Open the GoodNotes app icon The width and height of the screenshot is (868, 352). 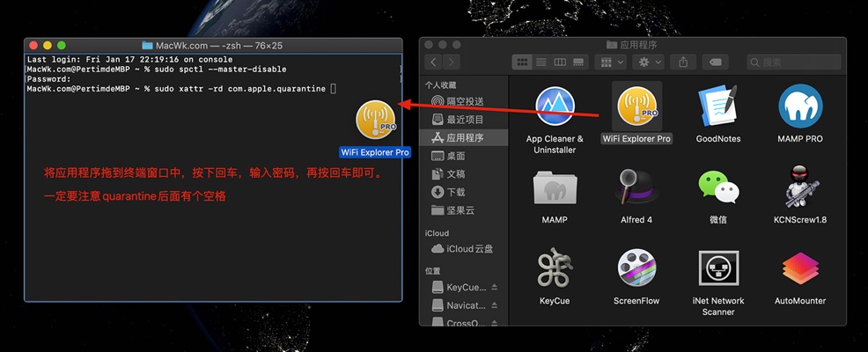click(x=718, y=106)
